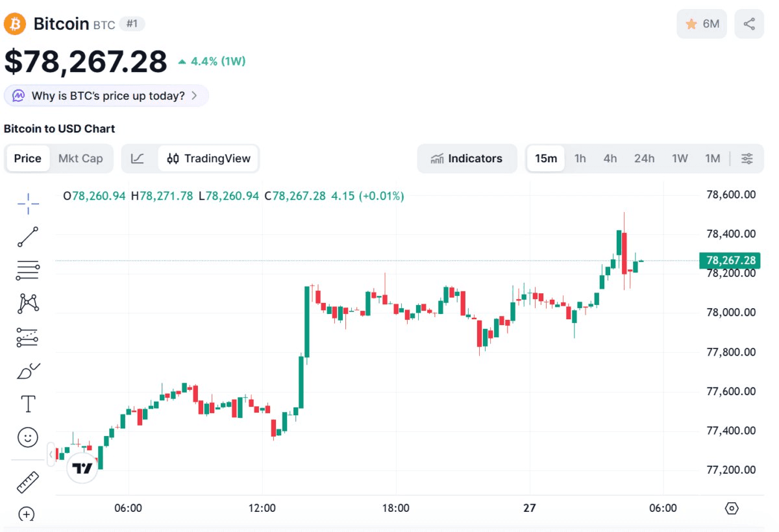Select the crosshair cursor tool

click(x=28, y=204)
